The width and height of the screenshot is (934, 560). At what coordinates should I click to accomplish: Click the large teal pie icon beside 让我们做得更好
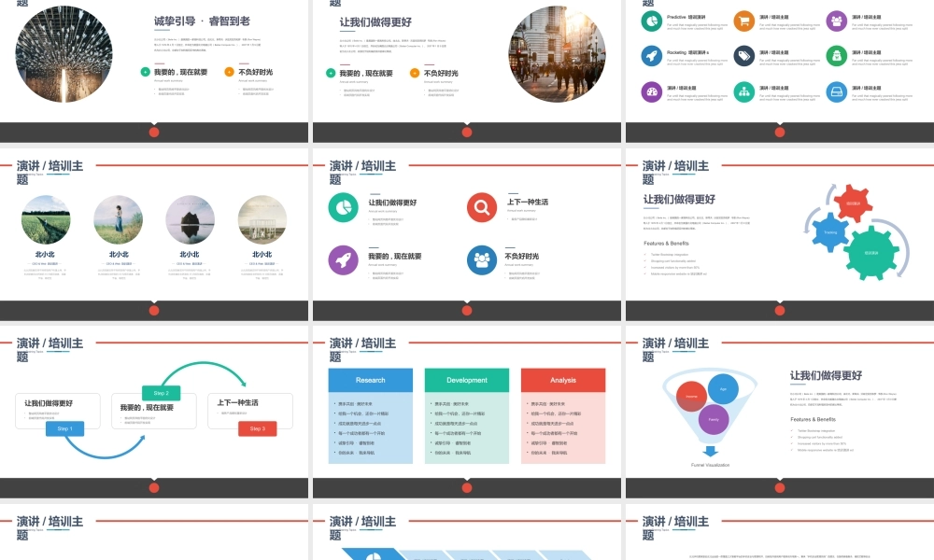(343, 207)
